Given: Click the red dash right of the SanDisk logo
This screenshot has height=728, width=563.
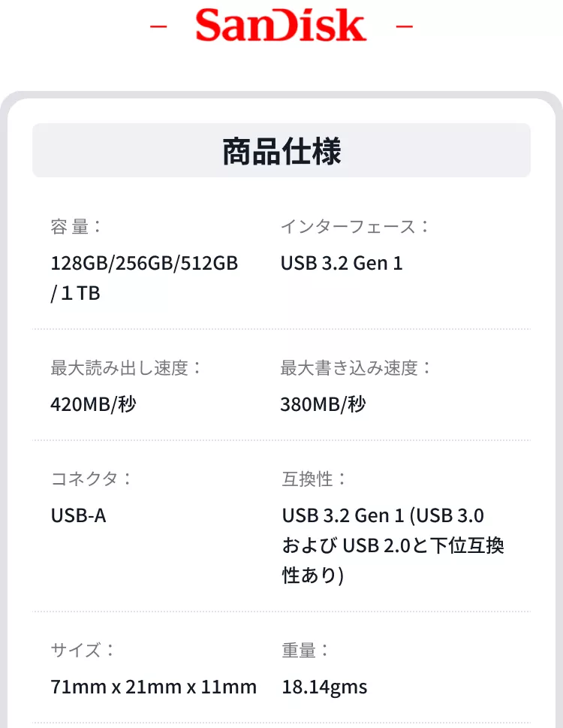Looking at the screenshot, I should click(404, 26).
